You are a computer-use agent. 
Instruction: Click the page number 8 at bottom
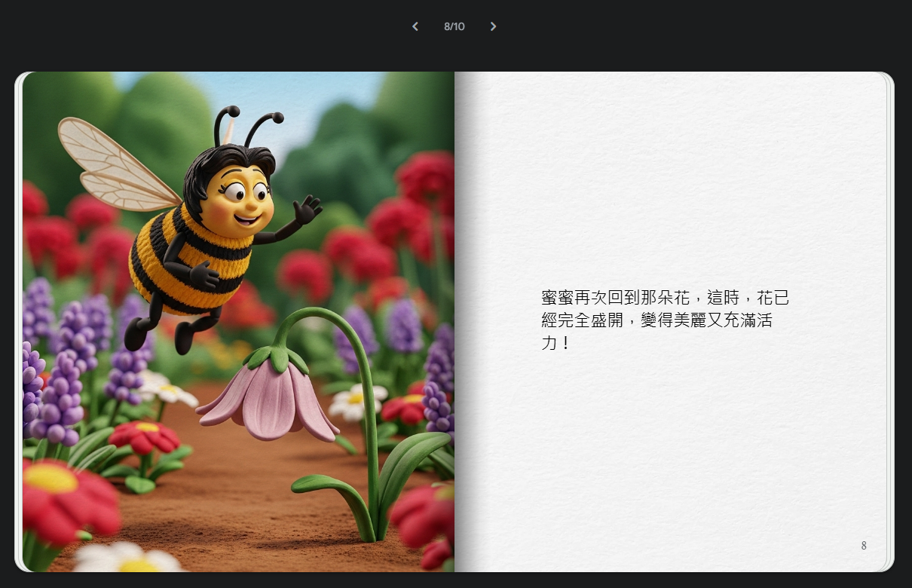(x=864, y=546)
